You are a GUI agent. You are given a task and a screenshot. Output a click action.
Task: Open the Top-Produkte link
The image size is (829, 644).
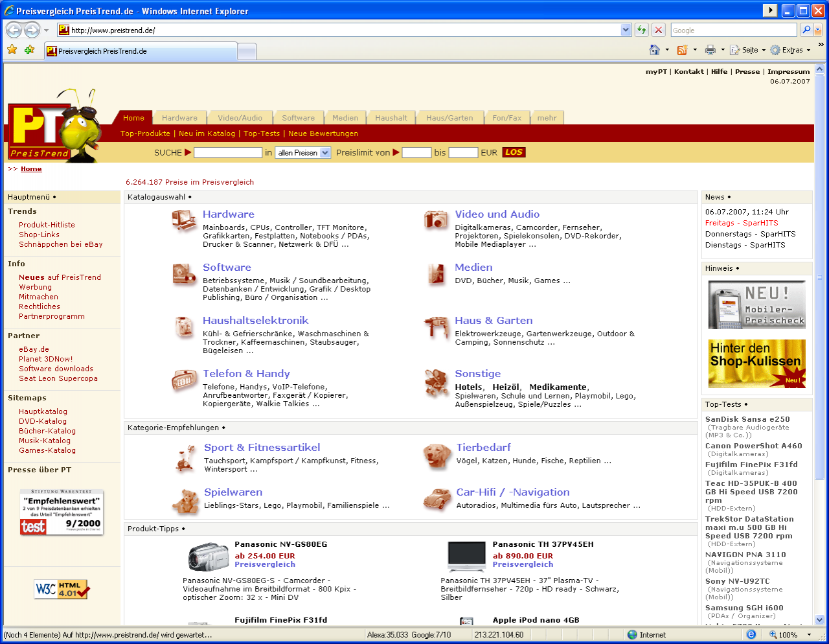(x=145, y=133)
